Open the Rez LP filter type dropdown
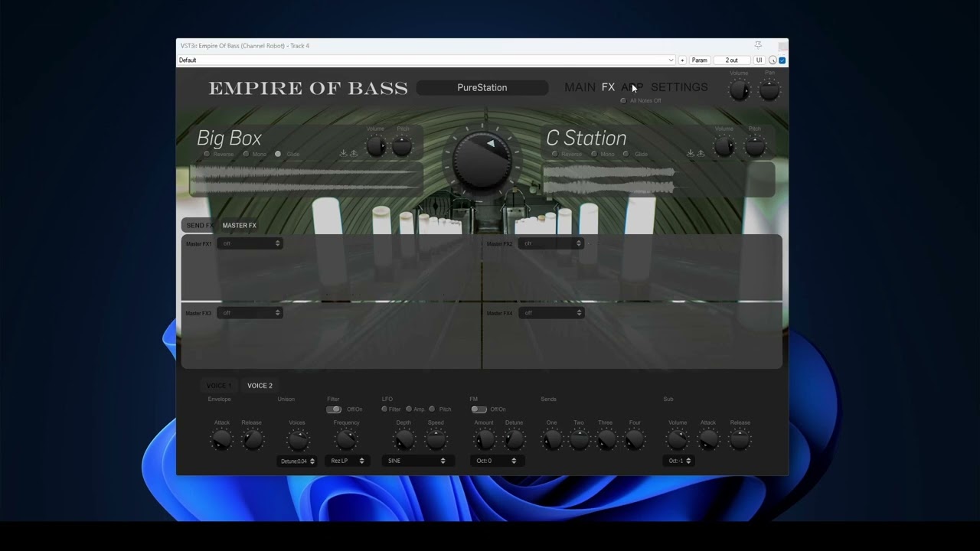980x551 pixels. pos(346,461)
